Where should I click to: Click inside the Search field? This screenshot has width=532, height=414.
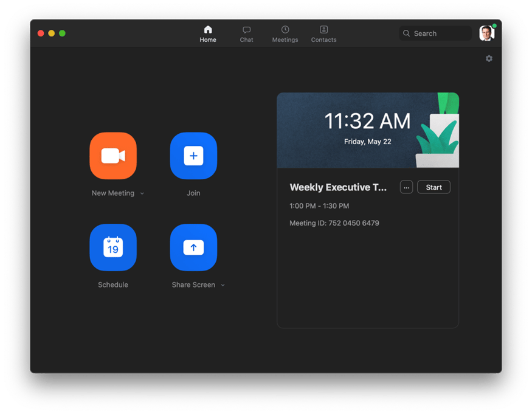[435, 33]
